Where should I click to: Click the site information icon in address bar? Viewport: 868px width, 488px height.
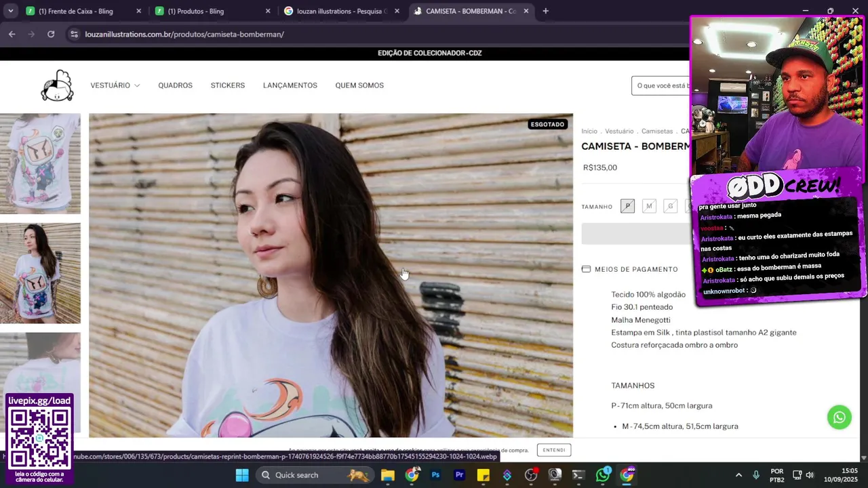click(74, 34)
